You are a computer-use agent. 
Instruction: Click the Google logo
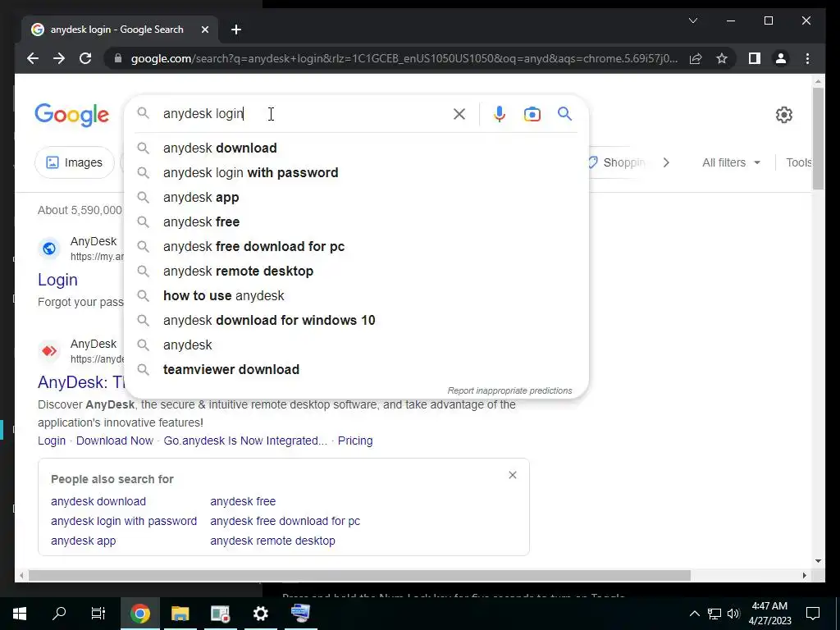tap(72, 115)
